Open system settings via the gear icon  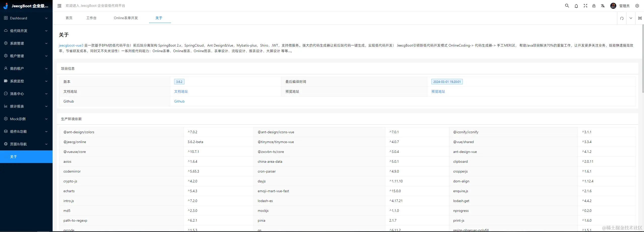pos(637,6)
